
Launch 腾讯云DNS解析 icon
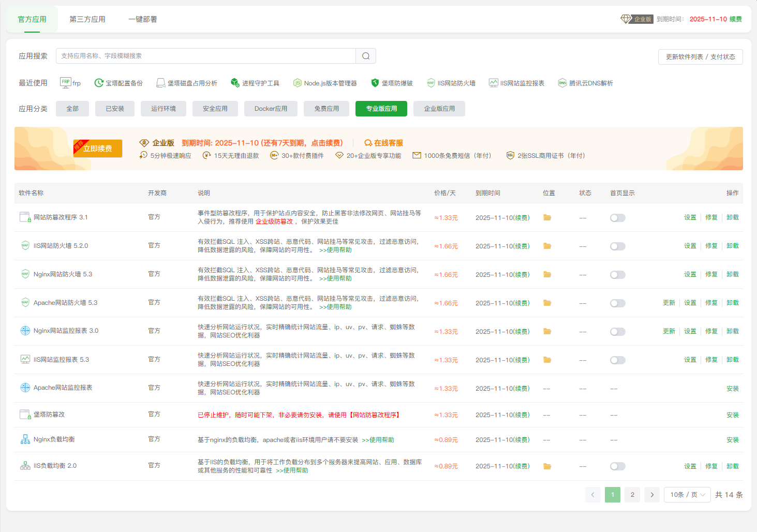(x=585, y=82)
